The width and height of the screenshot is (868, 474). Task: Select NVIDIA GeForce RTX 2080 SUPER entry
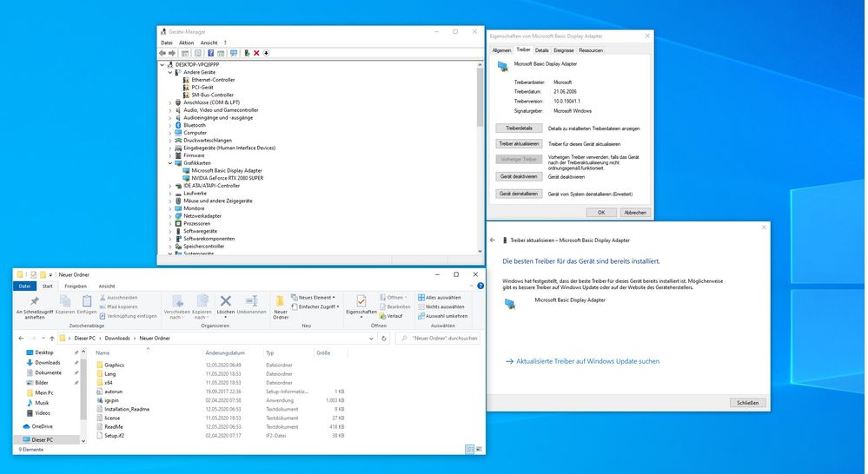[x=228, y=178]
